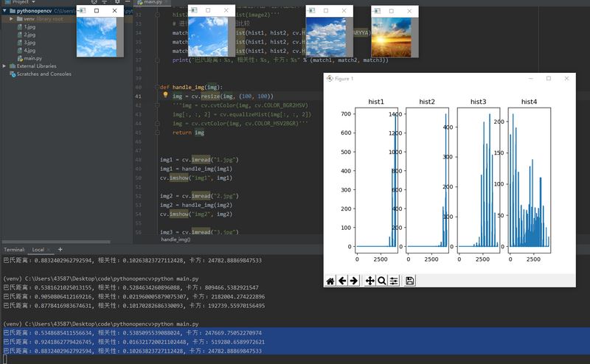Collapse the pythonopencv project root
Image resolution: width=590 pixels, height=364 pixels.
click(5, 11)
